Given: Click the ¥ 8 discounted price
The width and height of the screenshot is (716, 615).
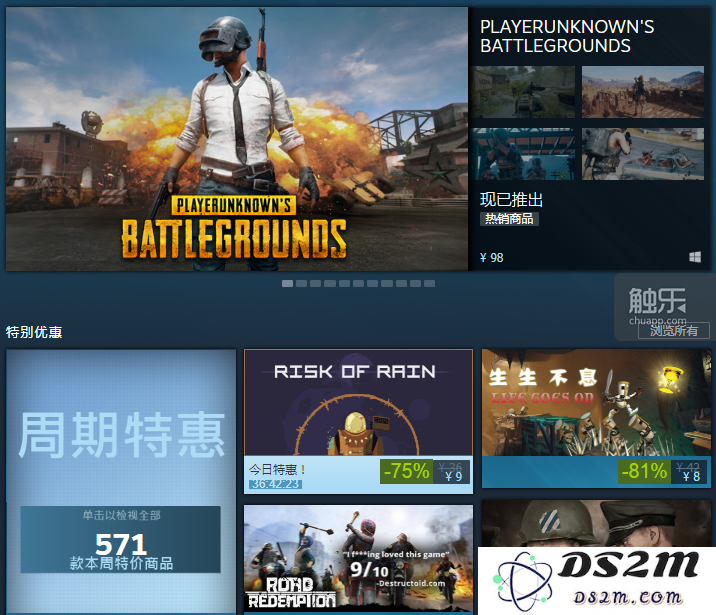Looking at the screenshot, I should click(x=691, y=477).
